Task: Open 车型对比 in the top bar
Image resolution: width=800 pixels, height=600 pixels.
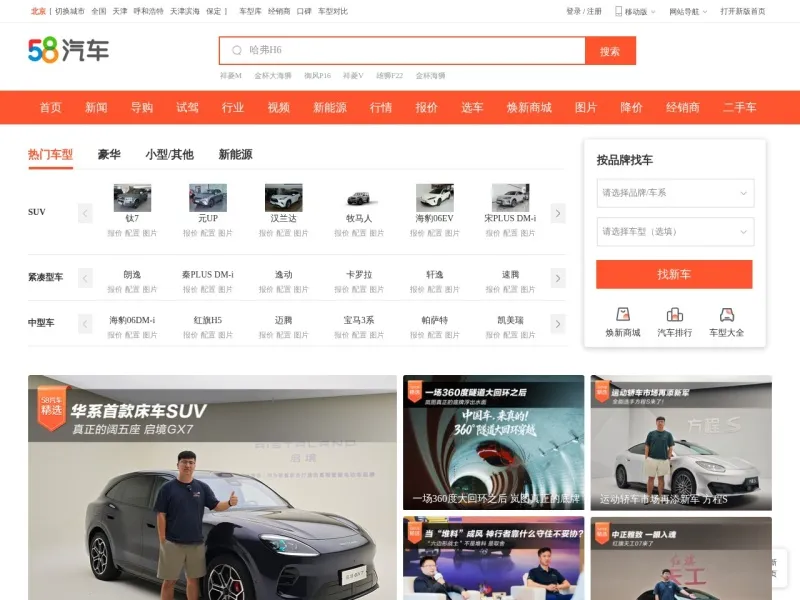Action: [333, 11]
